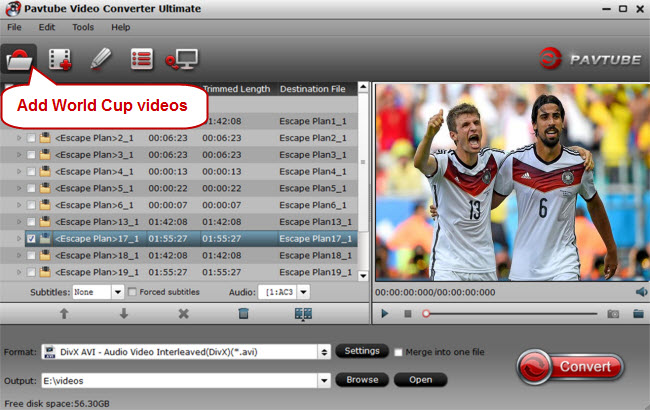650x410 pixels.
Task: Click the file list scrollbar thumb
Action: point(363,163)
